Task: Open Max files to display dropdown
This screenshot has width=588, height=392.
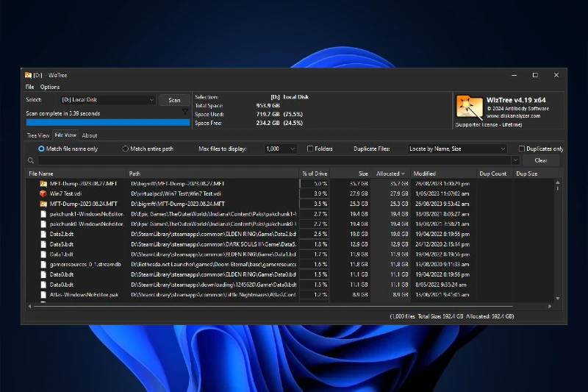Action: coord(281,149)
